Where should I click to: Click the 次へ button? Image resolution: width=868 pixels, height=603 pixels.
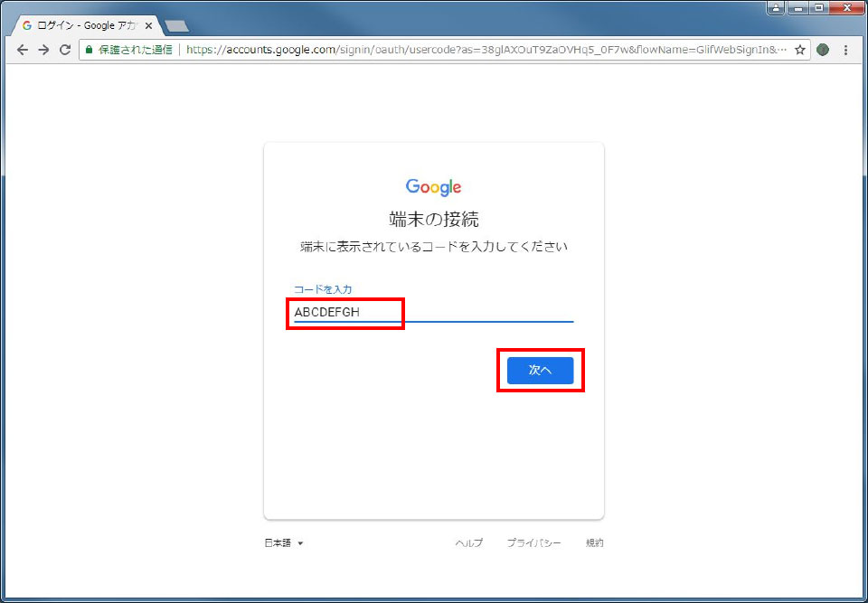[541, 371]
